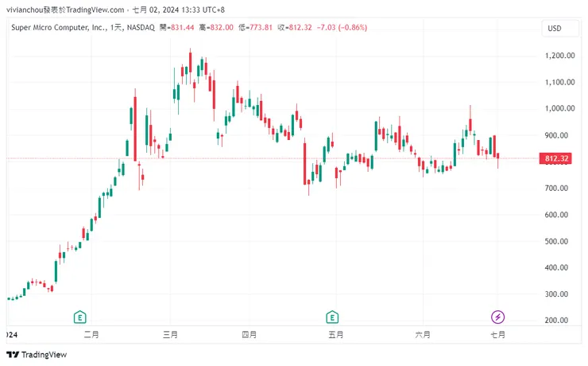Click the open value 開=831.44
This screenshot has height=366, width=588.
[x=175, y=28]
